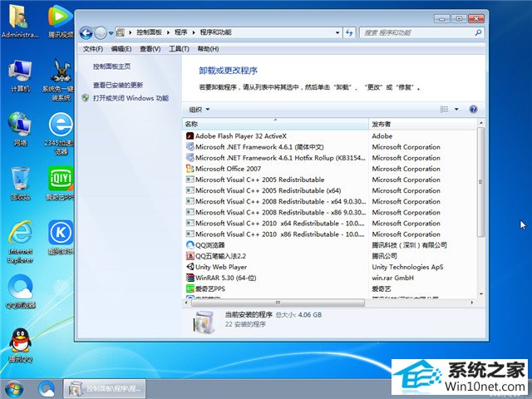Viewport: 532px width, 399px height.
Task: Click Unity Technologies ApS publisher cell
Action: click(407, 267)
